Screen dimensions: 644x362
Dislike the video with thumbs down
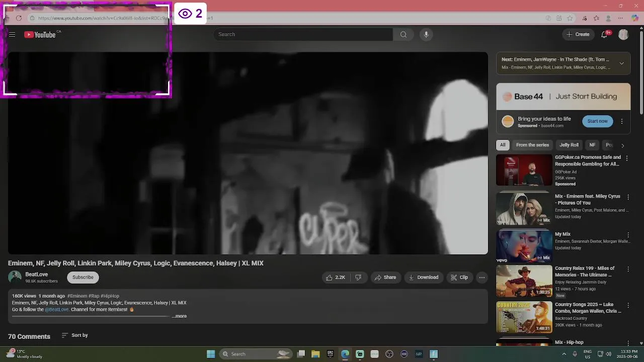358,278
